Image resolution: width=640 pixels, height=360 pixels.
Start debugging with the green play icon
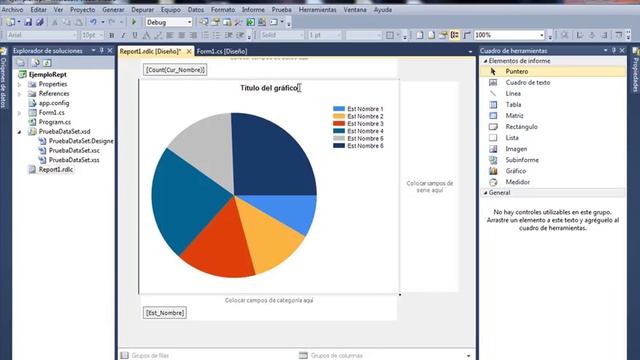pos(133,22)
